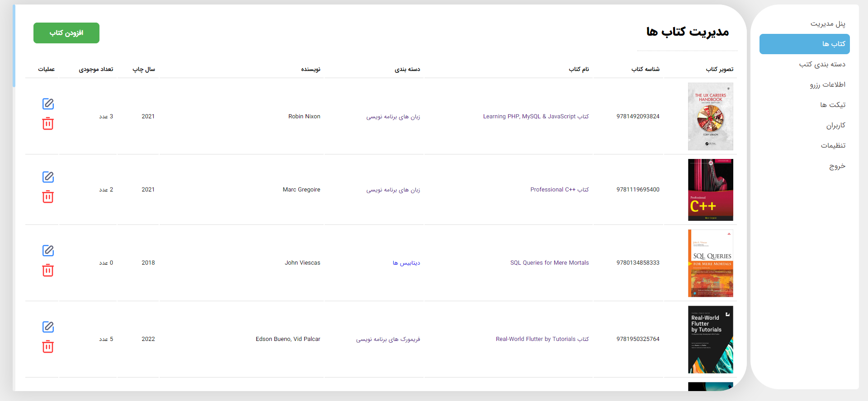Edit the SQL Queries for Mere Mortals entry
The image size is (868, 401).
48,251
